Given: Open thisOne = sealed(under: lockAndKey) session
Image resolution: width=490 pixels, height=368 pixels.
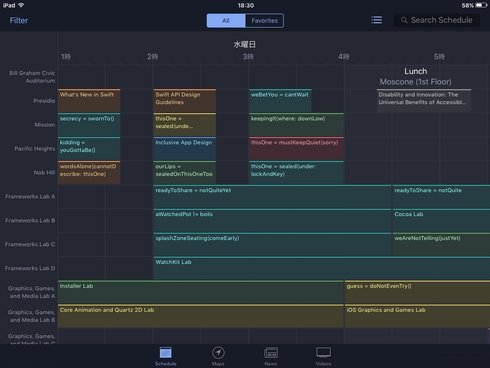Looking at the screenshot, I should [296, 172].
